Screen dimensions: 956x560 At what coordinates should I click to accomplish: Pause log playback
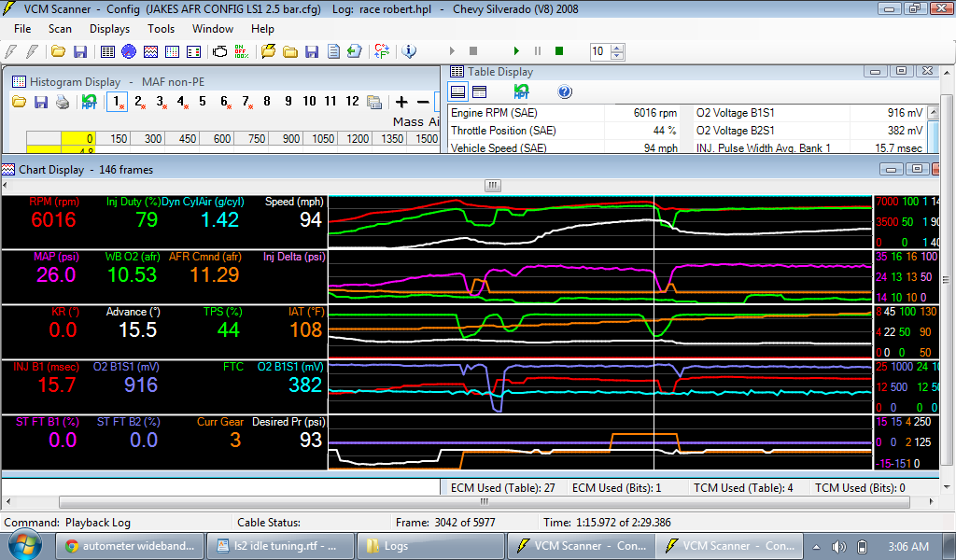click(x=538, y=51)
